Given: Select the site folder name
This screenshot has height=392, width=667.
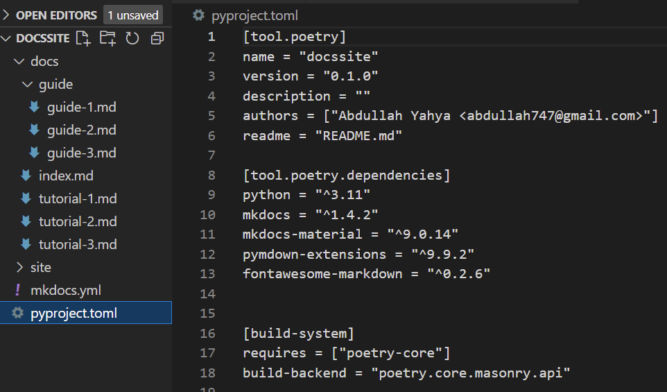Looking at the screenshot, I should pyautogui.click(x=41, y=267).
